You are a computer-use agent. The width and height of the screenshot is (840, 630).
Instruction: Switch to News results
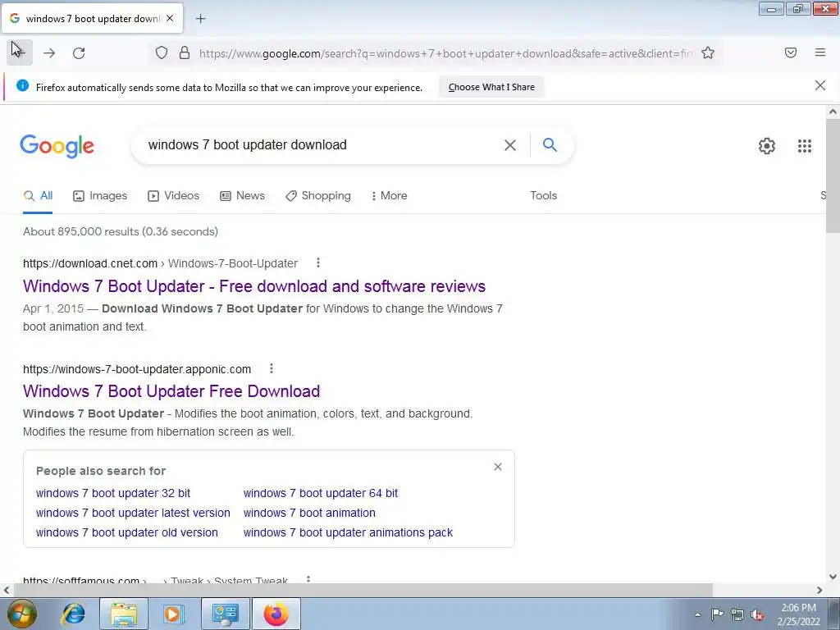click(243, 195)
